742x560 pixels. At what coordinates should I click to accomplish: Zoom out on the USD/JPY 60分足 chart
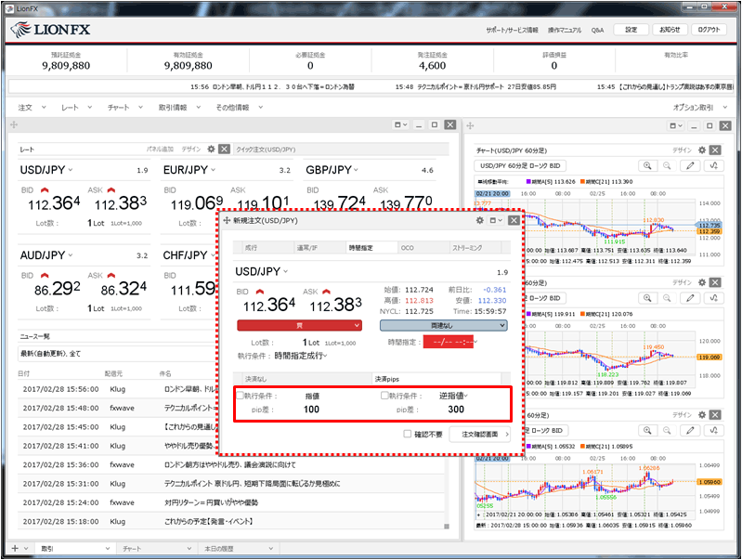(x=667, y=165)
